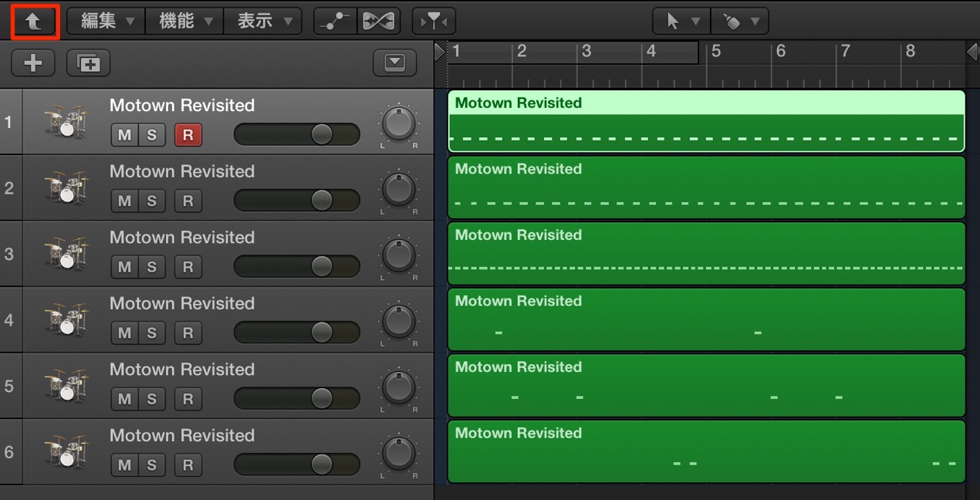Screen dimensions: 980x500
Task: Click track 1 pan knob
Action: click(399, 124)
